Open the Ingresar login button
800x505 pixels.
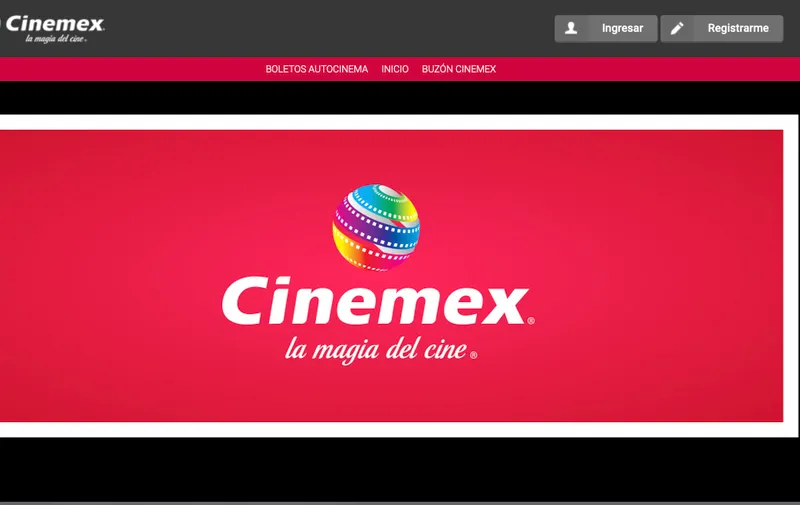[606, 29]
